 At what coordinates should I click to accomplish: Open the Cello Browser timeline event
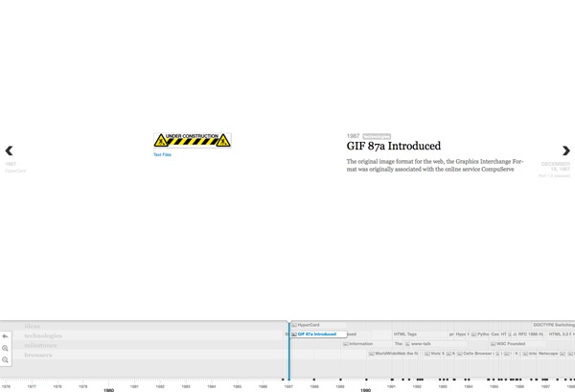click(x=475, y=354)
